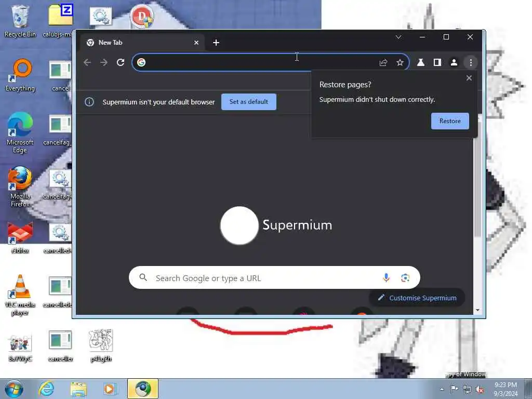The image size is (532, 399).
Task: Click the Supermium taskbar button
Action: coord(143,389)
